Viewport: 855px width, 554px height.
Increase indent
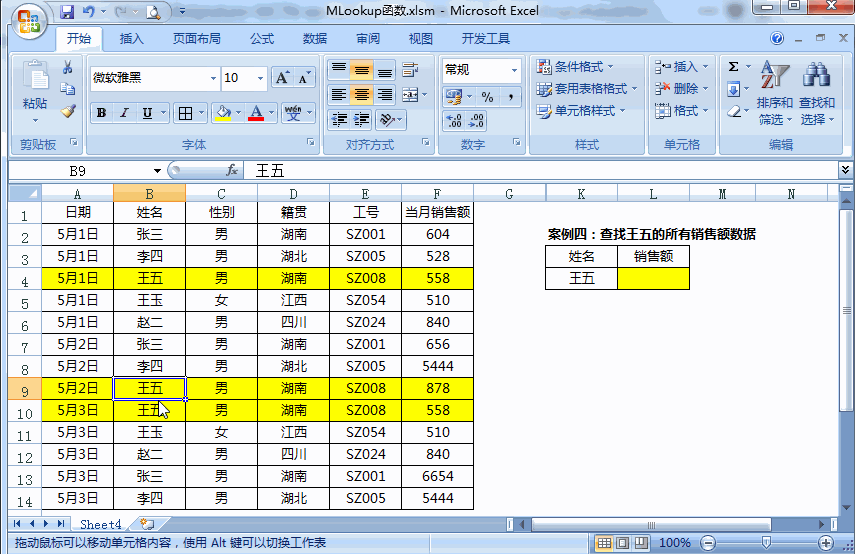[x=362, y=119]
